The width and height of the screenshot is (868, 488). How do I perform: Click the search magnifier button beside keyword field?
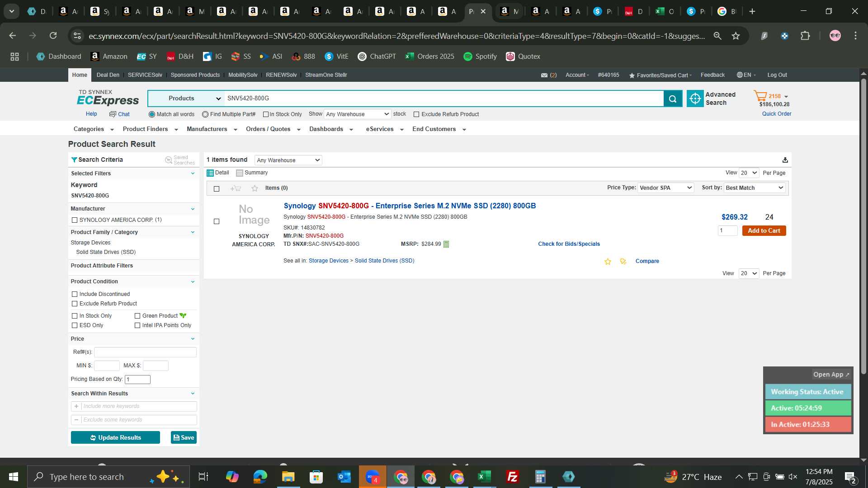(x=673, y=99)
